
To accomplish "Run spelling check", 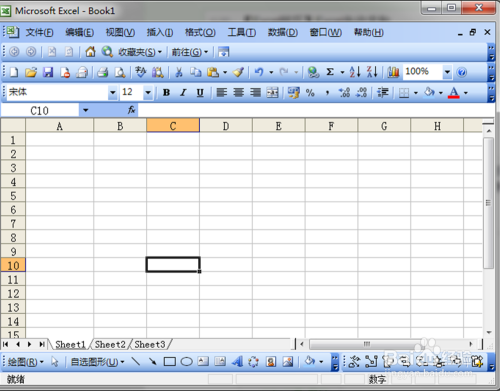I will pyautogui.click(x=141, y=72).
